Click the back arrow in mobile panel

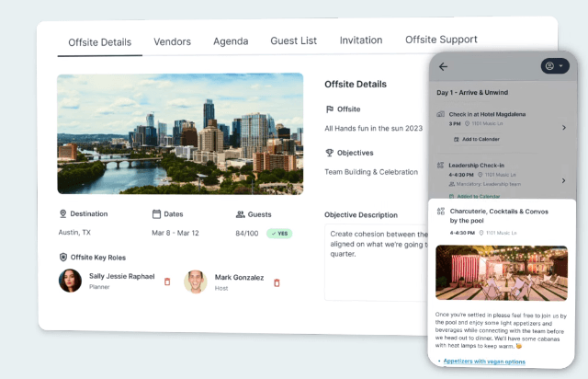pyautogui.click(x=443, y=67)
